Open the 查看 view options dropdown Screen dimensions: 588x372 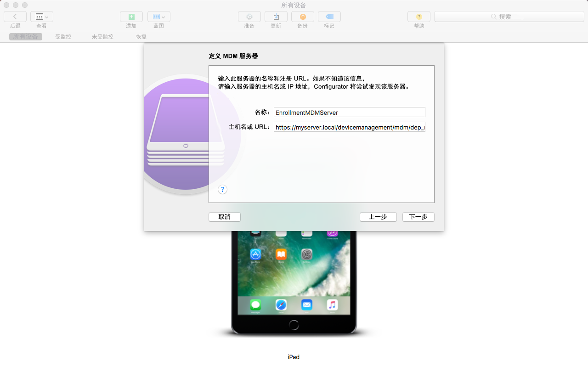tap(42, 17)
